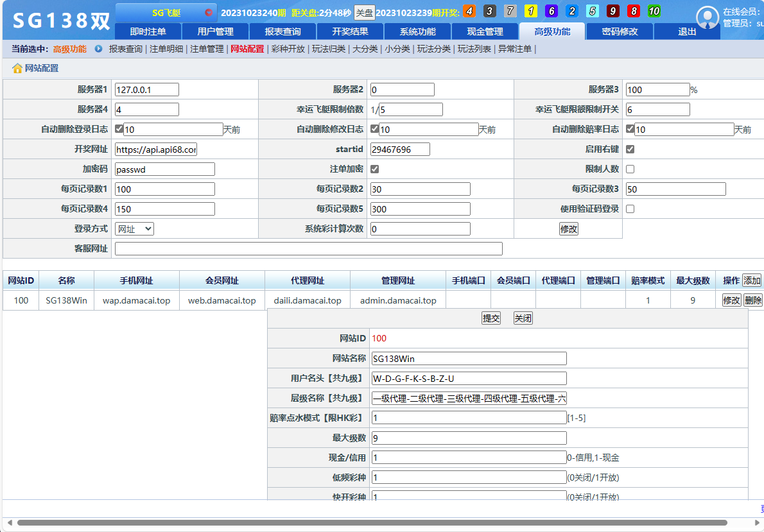Click purple lottery ball number 6
The image size is (764, 532).
click(x=551, y=11)
